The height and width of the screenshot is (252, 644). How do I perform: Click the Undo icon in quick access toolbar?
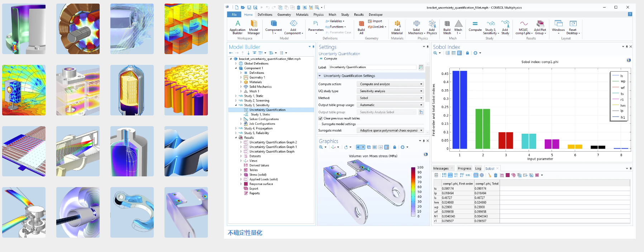[267, 8]
